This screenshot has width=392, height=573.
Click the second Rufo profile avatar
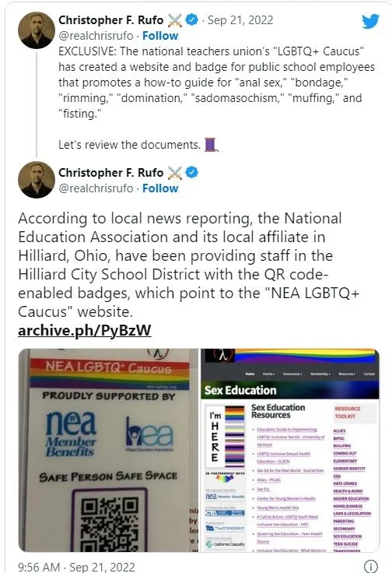(x=36, y=180)
